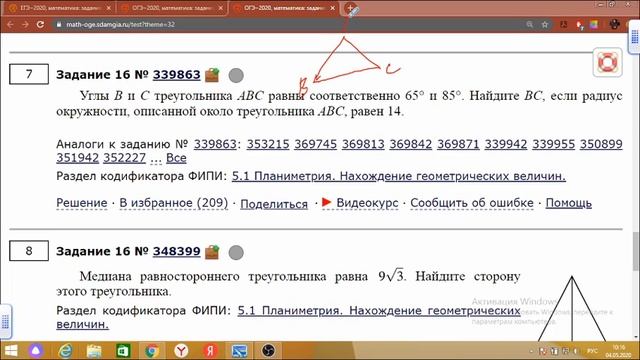
Task: Reload the page with the refresh icon
Action: click(40, 24)
